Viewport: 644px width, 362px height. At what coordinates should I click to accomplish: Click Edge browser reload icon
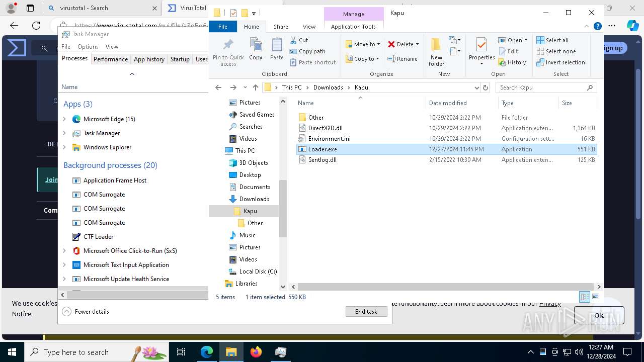coord(36,25)
